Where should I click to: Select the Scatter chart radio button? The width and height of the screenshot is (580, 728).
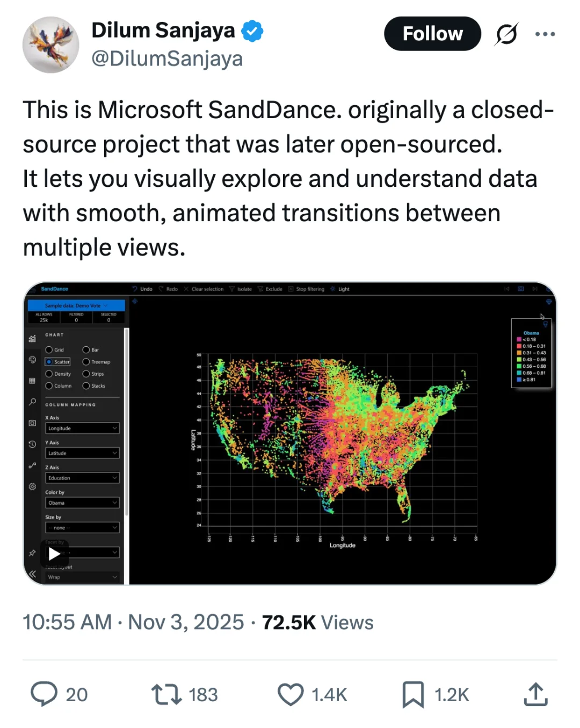[x=49, y=362]
